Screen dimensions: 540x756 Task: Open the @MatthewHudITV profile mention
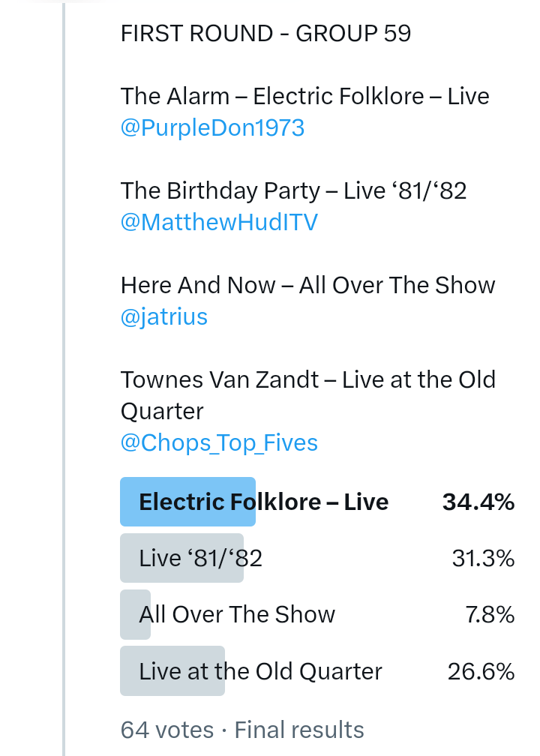(x=219, y=223)
